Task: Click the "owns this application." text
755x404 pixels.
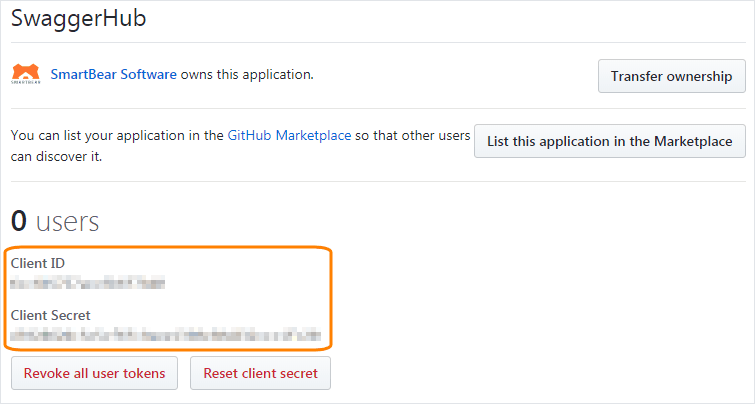Action: point(247,74)
